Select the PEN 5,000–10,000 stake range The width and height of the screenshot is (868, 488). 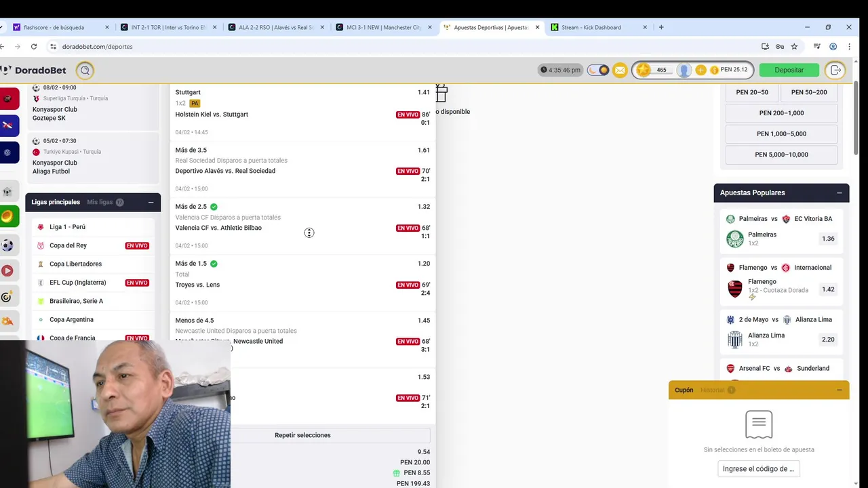tap(781, 155)
